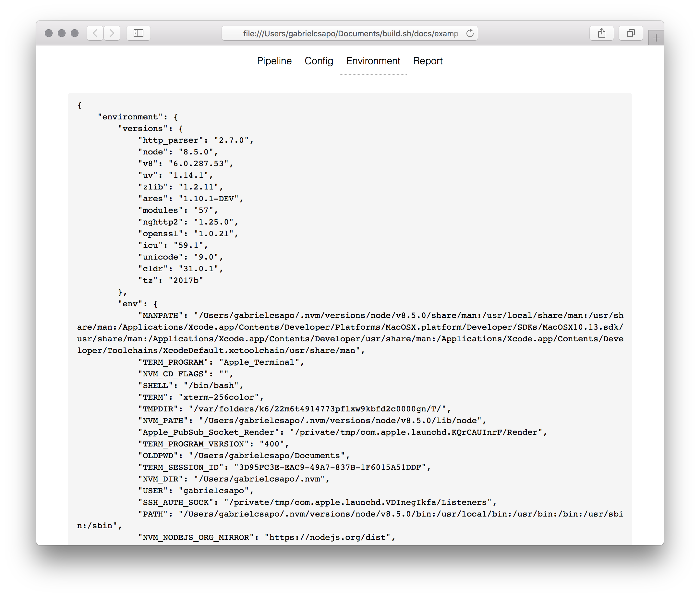Click the minimize window button

click(x=62, y=33)
